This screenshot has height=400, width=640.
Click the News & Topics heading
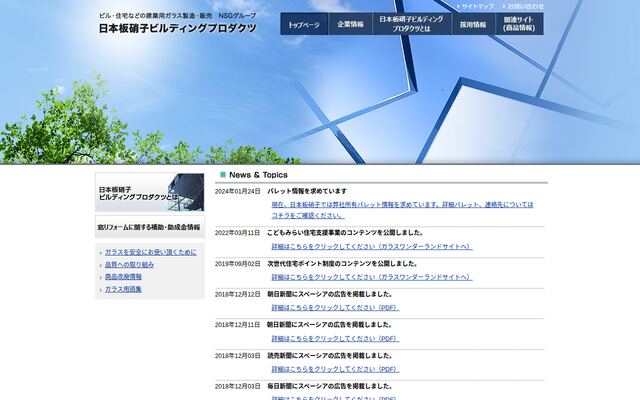pyautogui.click(x=258, y=175)
